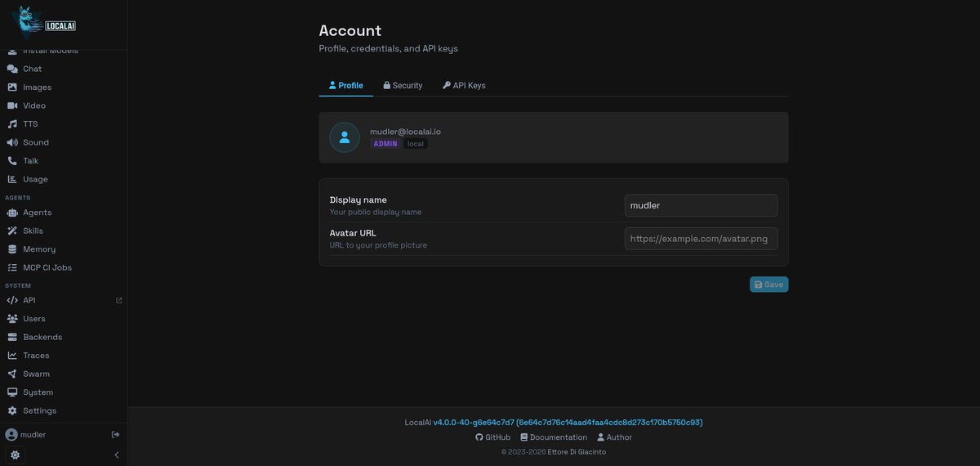
Task: Open the Talk phone icon
Action: click(x=12, y=161)
